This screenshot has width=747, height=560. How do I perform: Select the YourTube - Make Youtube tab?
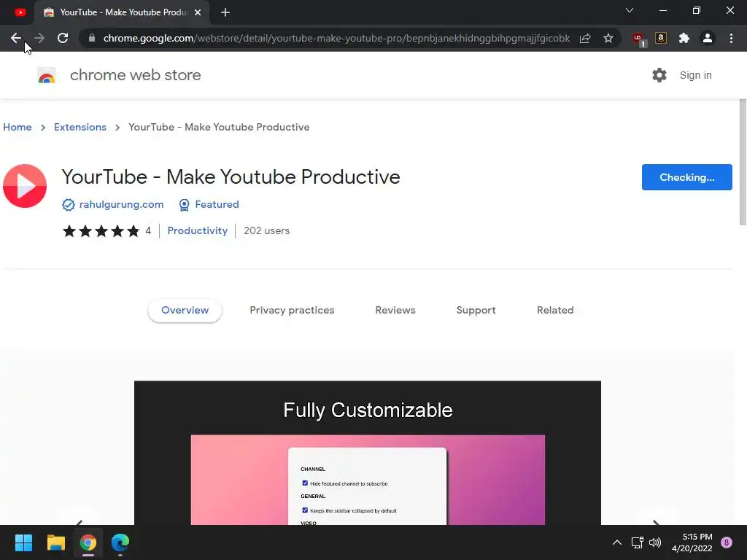pos(123,12)
